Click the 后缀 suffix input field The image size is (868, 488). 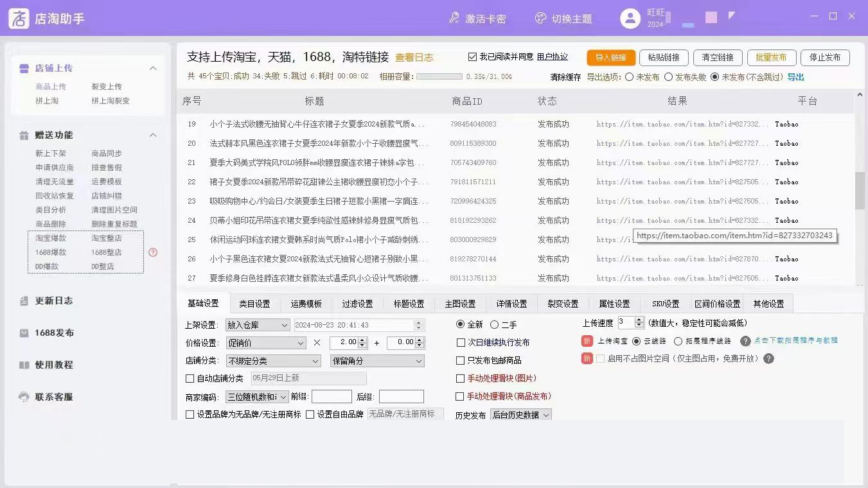[x=402, y=397]
